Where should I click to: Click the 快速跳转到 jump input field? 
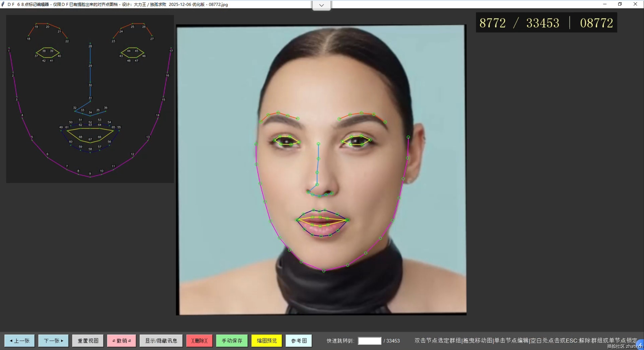[x=369, y=340]
